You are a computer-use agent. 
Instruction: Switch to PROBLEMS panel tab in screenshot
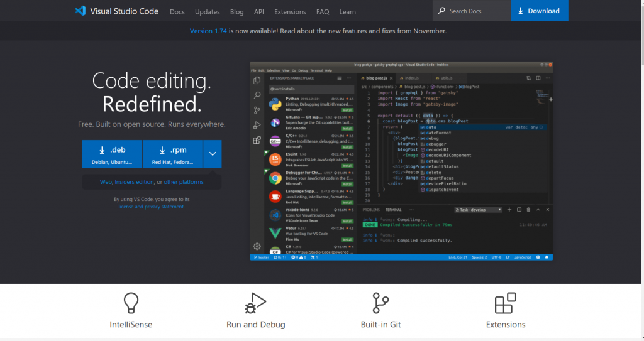click(x=371, y=210)
